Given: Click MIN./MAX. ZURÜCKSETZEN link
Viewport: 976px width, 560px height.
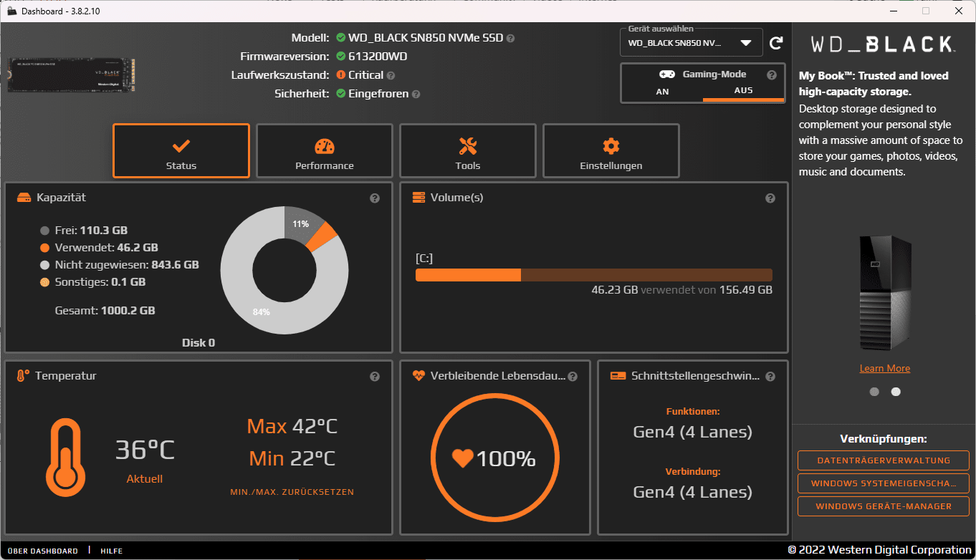Looking at the screenshot, I should (x=292, y=492).
